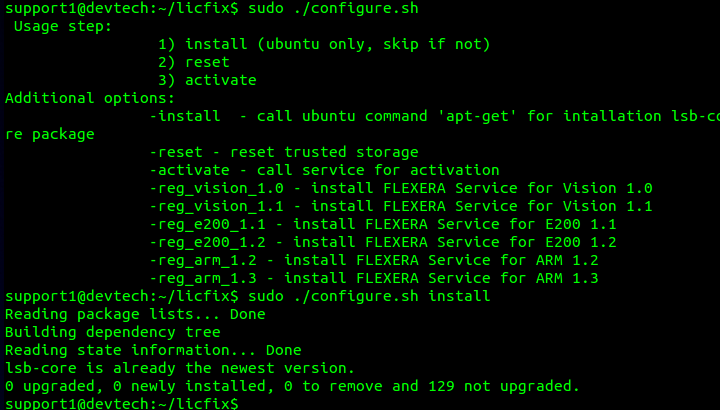
Task: Click the 'Additional options:' heading
Action: click(x=90, y=98)
